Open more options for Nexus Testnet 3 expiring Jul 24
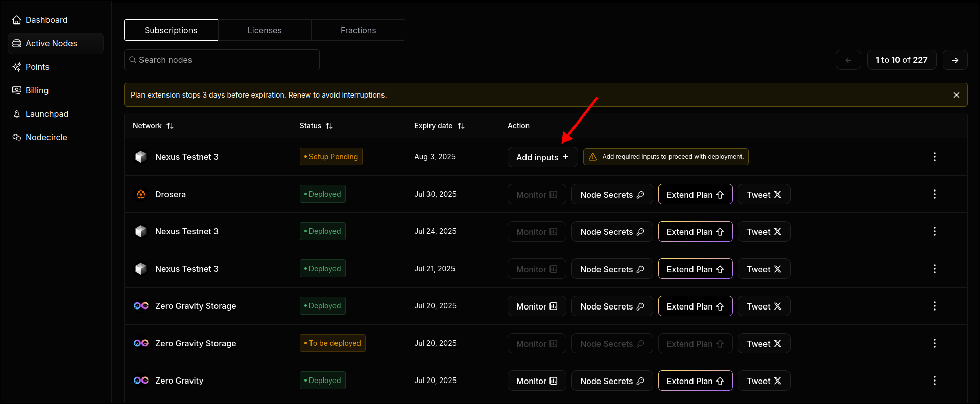The height and width of the screenshot is (404, 980). (935, 231)
